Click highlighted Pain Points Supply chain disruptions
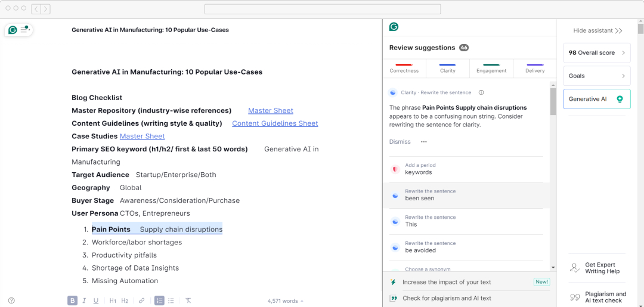644x307 pixels. [x=157, y=230]
